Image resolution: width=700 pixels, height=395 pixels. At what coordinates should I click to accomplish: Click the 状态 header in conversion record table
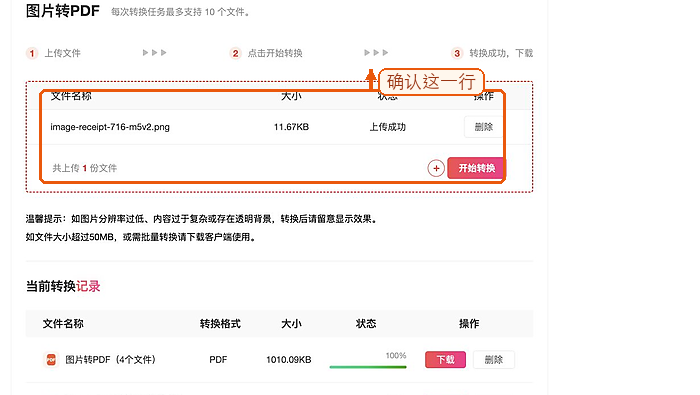click(366, 324)
